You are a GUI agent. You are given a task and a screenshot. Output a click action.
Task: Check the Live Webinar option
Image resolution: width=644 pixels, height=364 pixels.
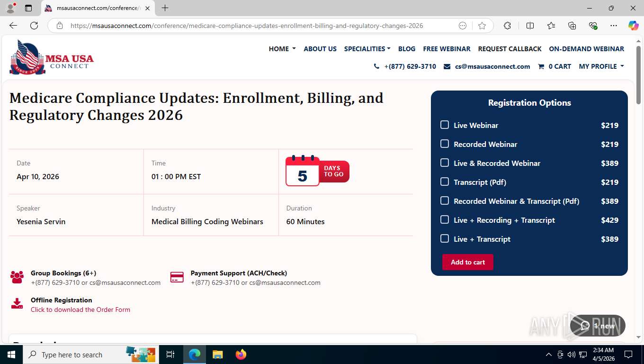pyautogui.click(x=445, y=125)
